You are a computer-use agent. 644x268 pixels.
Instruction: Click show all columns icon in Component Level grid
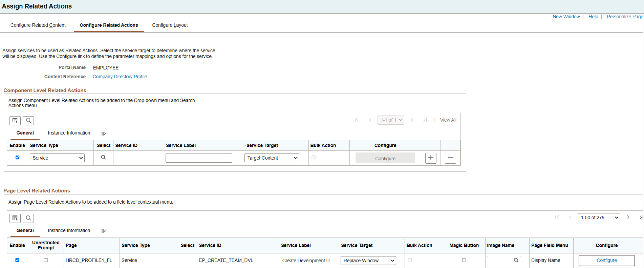click(x=104, y=133)
